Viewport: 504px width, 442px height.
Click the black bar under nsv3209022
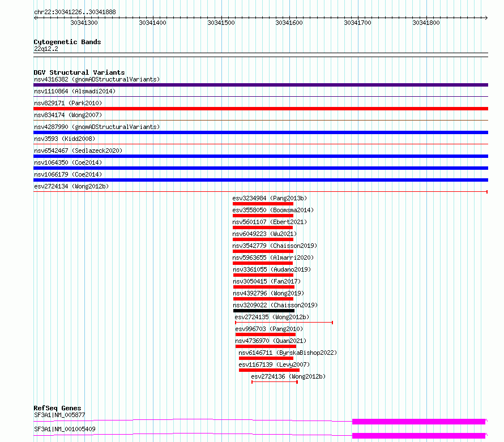tap(264, 311)
